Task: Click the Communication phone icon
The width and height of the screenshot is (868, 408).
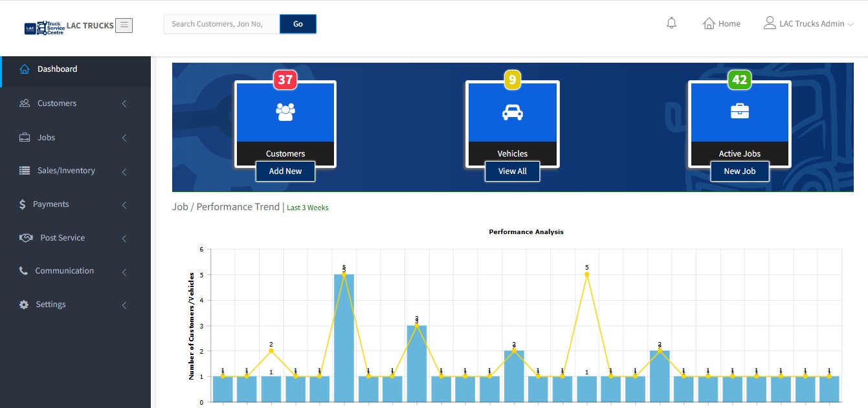Action: click(24, 271)
